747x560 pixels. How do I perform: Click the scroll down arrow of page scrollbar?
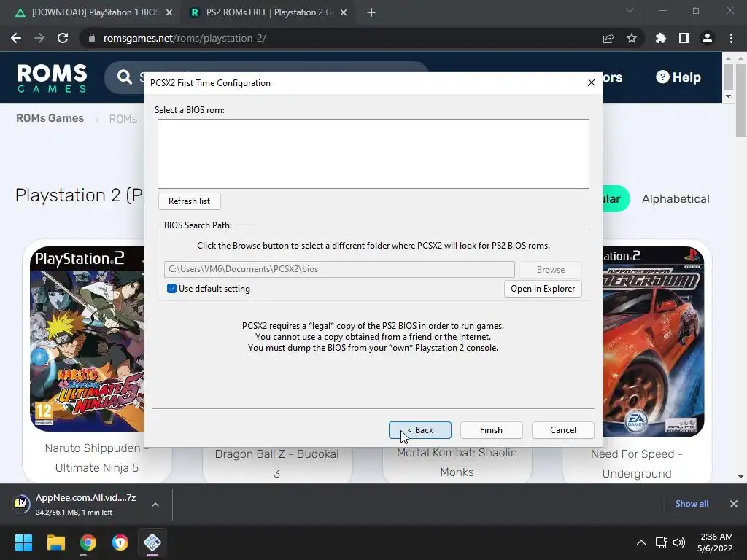(x=740, y=477)
